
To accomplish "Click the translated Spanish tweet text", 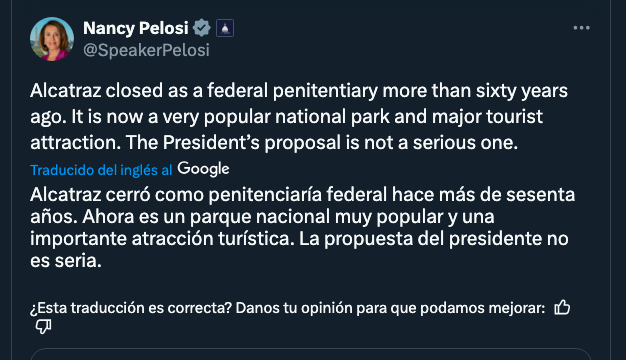I will click(303, 227).
